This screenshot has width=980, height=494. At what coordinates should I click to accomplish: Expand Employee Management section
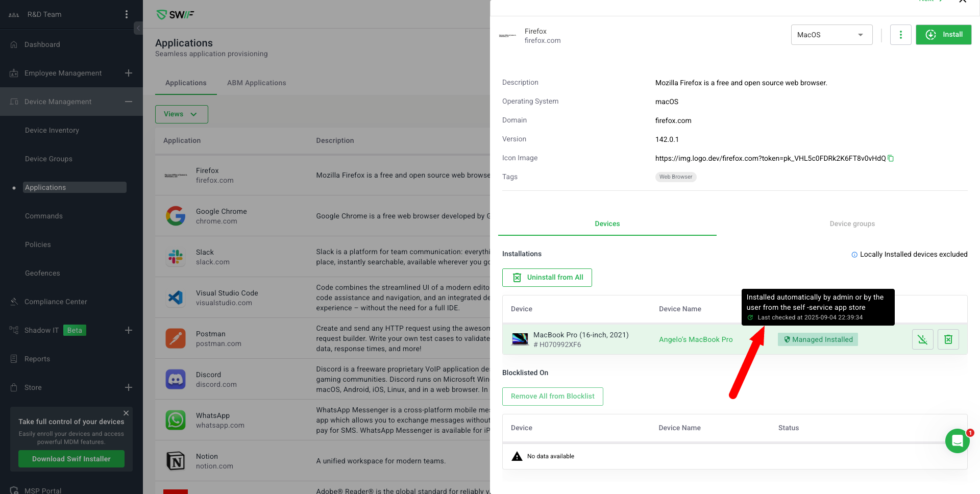pyautogui.click(x=129, y=73)
